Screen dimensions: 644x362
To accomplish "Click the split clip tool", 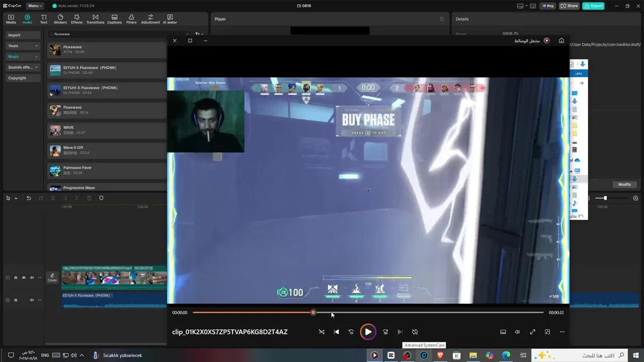I will tap(53, 199).
